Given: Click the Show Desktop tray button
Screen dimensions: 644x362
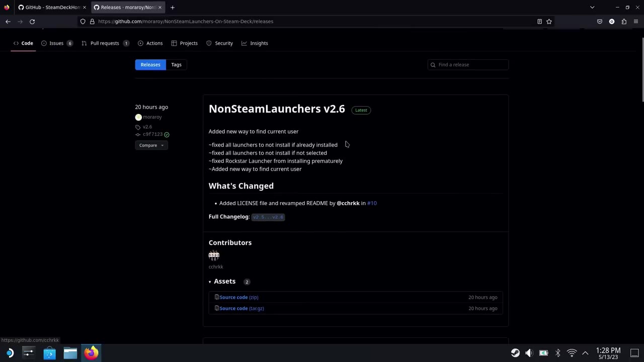Looking at the screenshot, I should (x=634, y=353).
